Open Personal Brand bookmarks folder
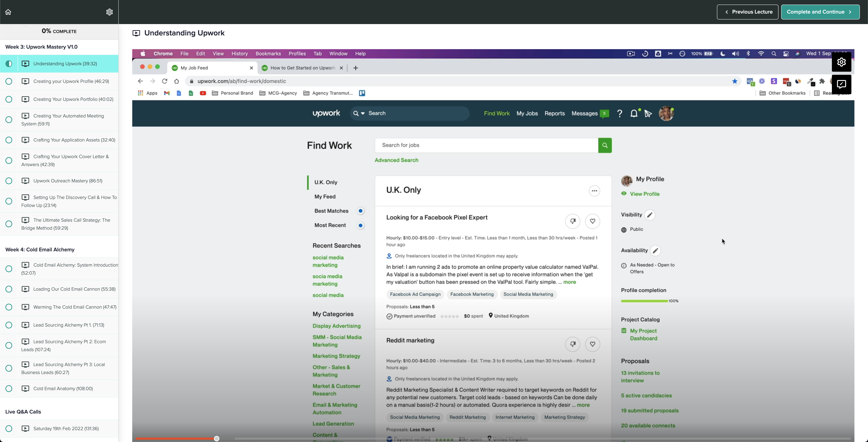The image size is (868, 442). pos(232,93)
